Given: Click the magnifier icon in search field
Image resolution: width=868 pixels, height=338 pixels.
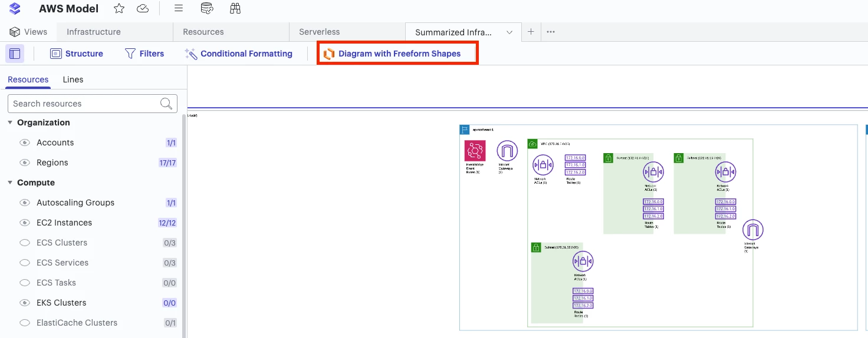Looking at the screenshot, I should coord(167,104).
